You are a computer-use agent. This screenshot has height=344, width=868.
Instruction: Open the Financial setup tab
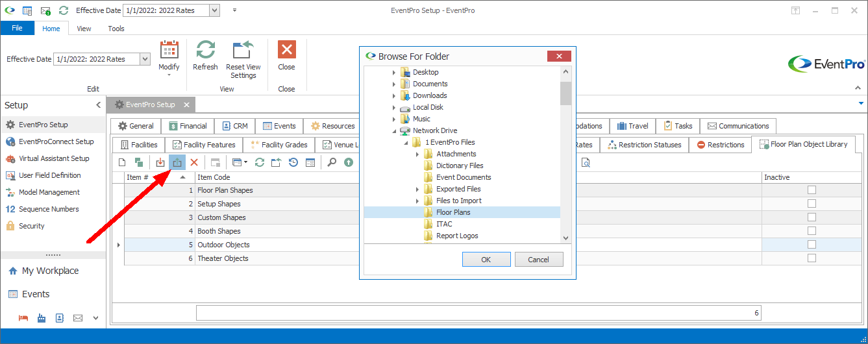pyautogui.click(x=188, y=126)
